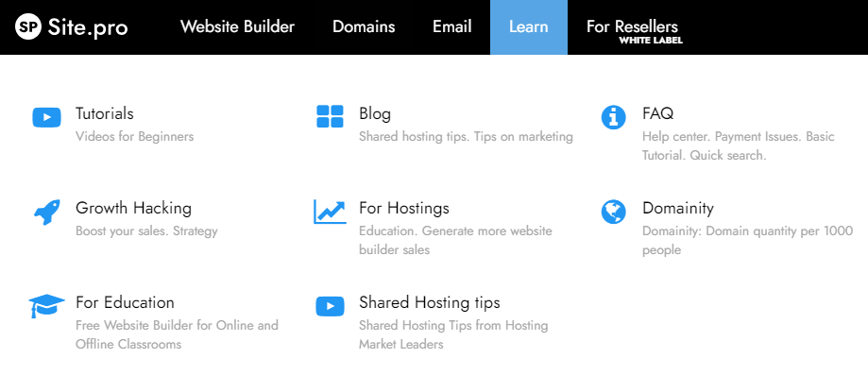The width and height of the screenshot is (868, 392).
Task: Go to the Growth Hacking page
Action: (x=133, y=208)
